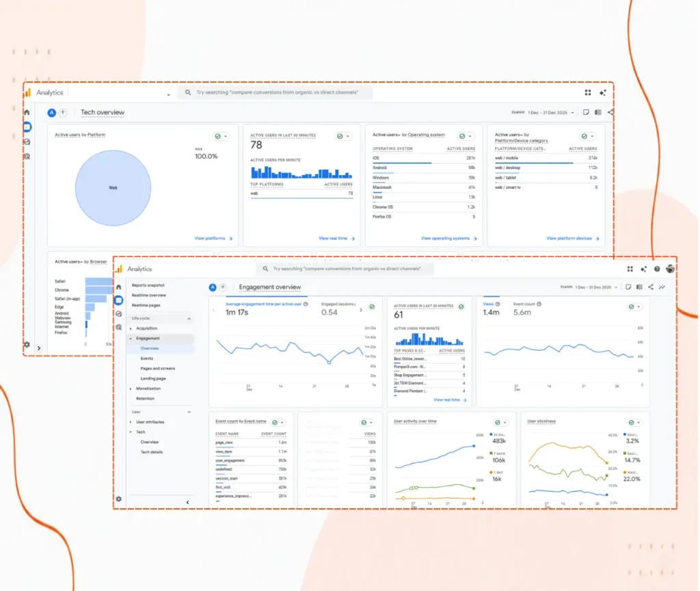Open apps grid in Tech overview window
Screen dimensions: 700x591
pos(588,92)
